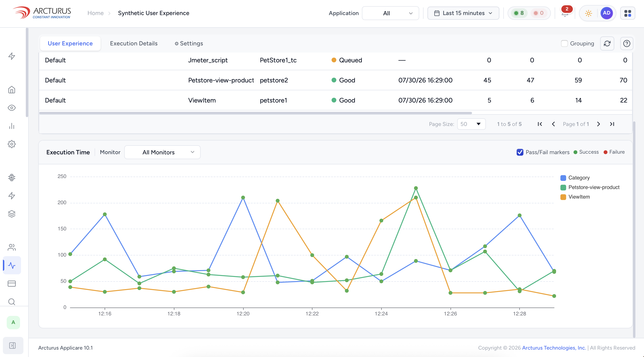The height and width of the screenshot is (357, 644).
Task: Expand the sidebar with panel toggle icon
Action: coord(12,346)
